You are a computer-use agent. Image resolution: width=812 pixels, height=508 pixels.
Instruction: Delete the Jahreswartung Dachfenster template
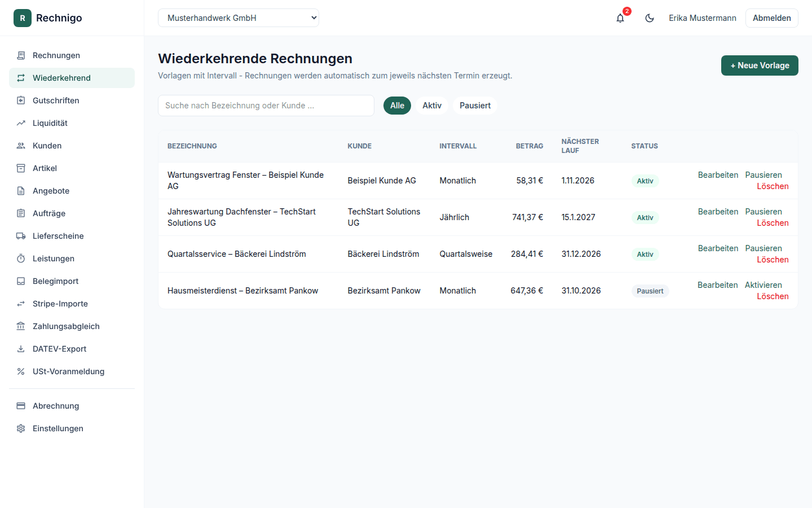point(773,223)
